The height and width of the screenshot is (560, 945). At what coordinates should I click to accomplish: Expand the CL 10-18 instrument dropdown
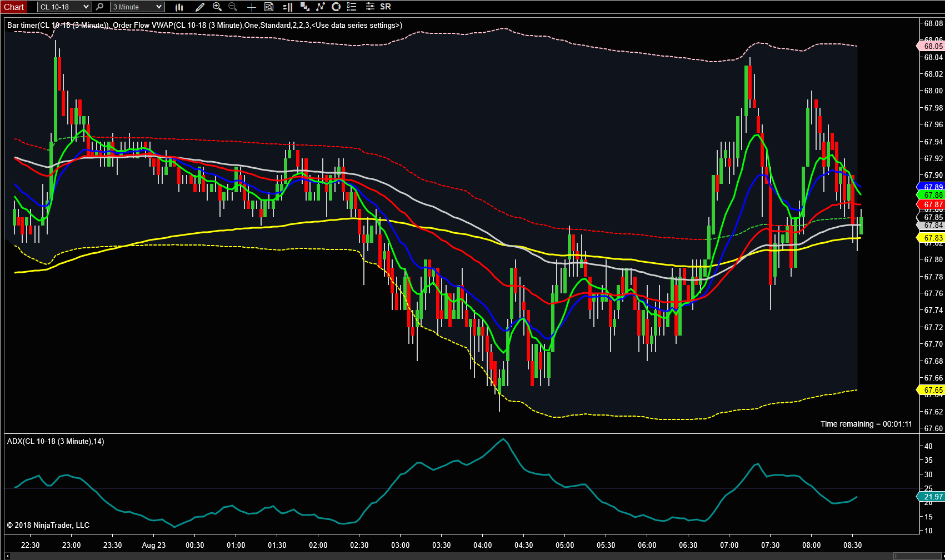[64, 7]
